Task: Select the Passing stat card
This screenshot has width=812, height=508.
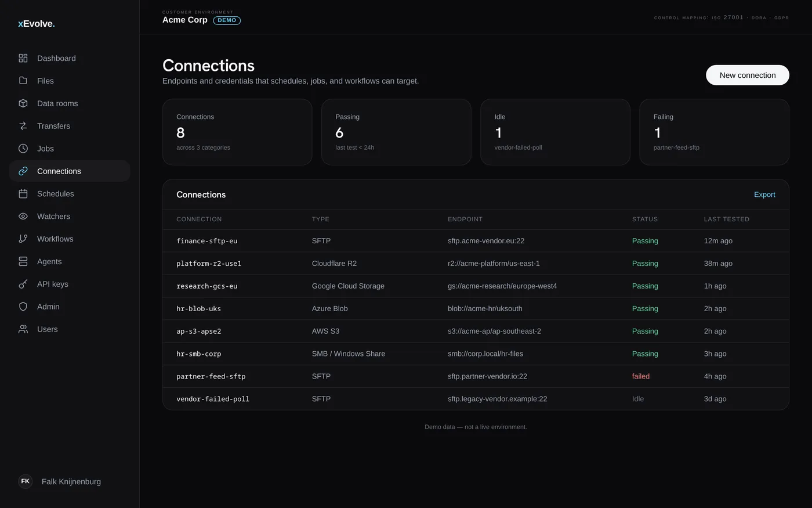Action: pyautogui.click(x=396, y=132)
